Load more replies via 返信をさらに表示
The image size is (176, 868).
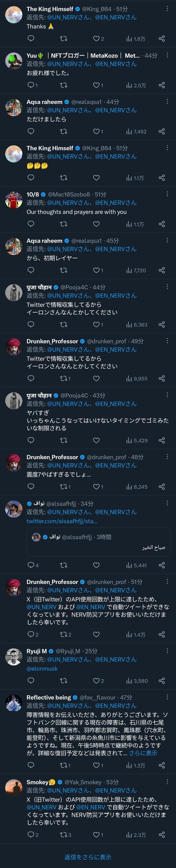(x=88, y=857)
